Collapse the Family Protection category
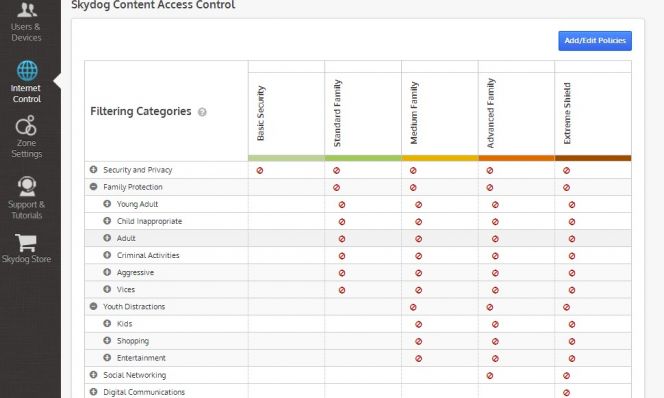This screenshot has height=398, width=664. pos(94,187)
